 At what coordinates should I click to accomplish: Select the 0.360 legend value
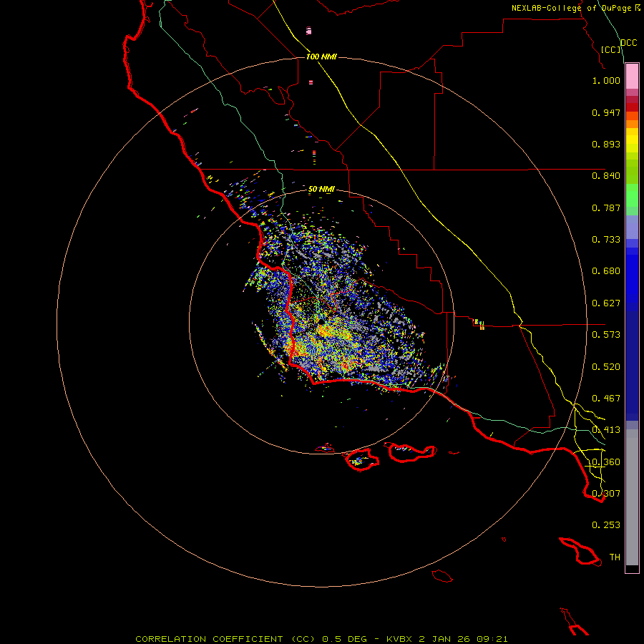pos(606,462)
